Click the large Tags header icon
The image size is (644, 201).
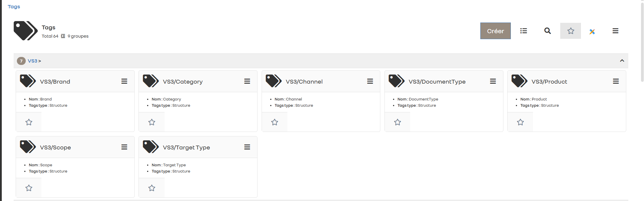25,31
